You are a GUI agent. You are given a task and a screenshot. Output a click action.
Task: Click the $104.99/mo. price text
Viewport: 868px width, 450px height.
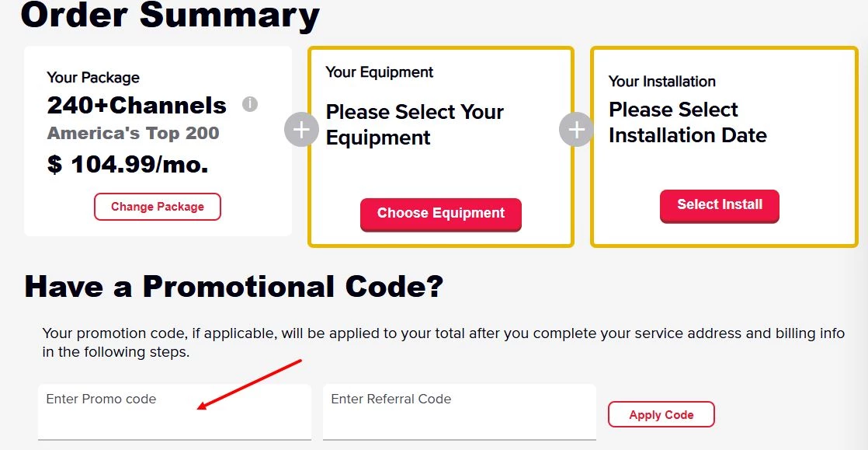[128, 165]
